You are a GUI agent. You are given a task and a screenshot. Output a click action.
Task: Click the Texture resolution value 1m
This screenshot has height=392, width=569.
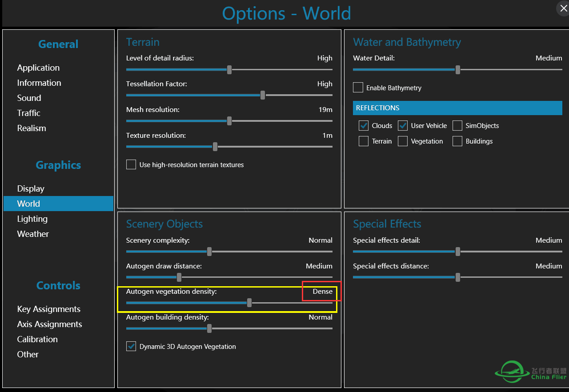[x=328, y=135]
